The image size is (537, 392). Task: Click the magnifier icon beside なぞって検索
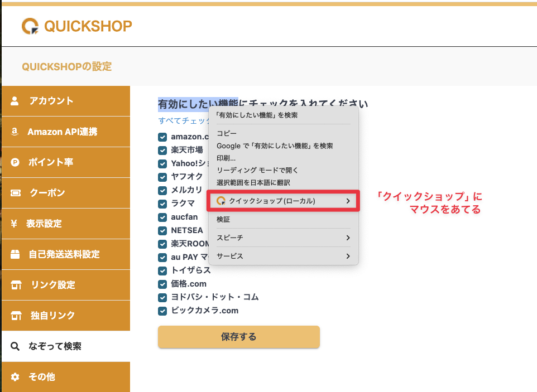click(15, 346)
